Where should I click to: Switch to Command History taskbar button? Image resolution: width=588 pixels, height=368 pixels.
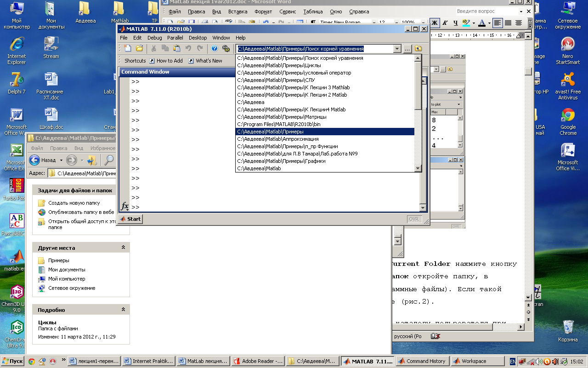pyautogui.click(x=422, y=361)
